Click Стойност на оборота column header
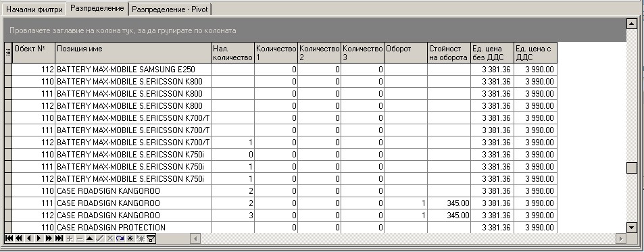Image resolution: width=644 pixels, height=252 pixels. click(449, 53)
